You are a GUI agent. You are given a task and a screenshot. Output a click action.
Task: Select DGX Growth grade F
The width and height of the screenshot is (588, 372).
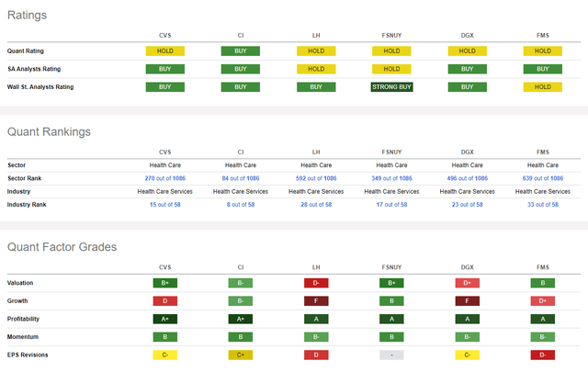click(468, 301)
